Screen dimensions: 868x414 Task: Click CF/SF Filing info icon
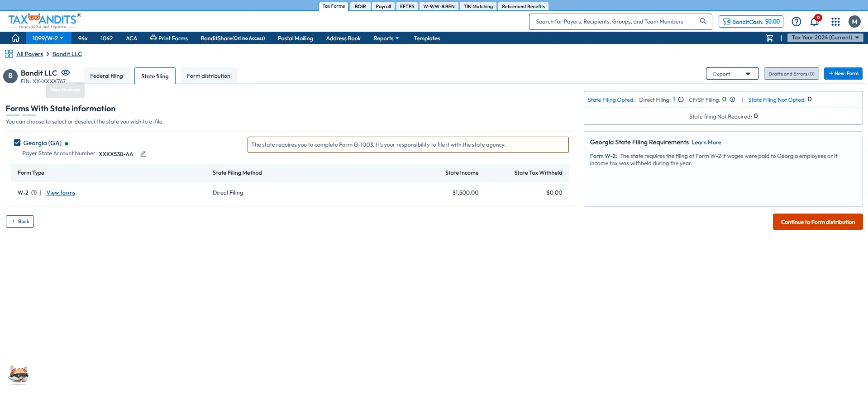point(732,100)
